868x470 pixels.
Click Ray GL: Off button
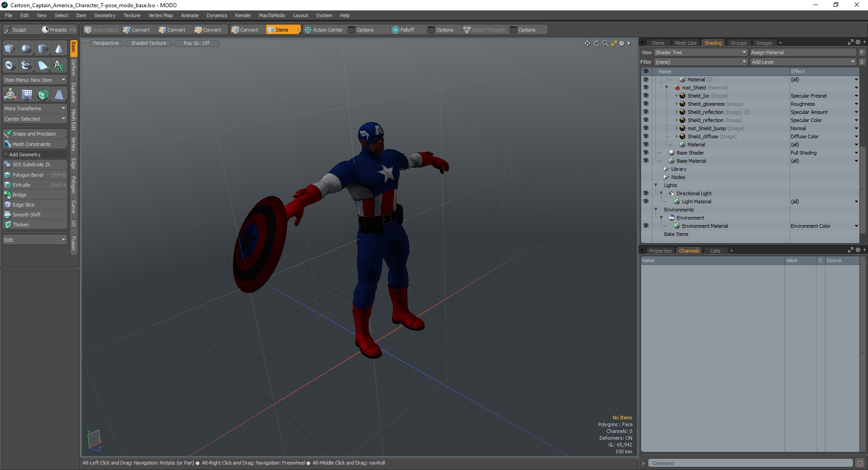[197, 43]
